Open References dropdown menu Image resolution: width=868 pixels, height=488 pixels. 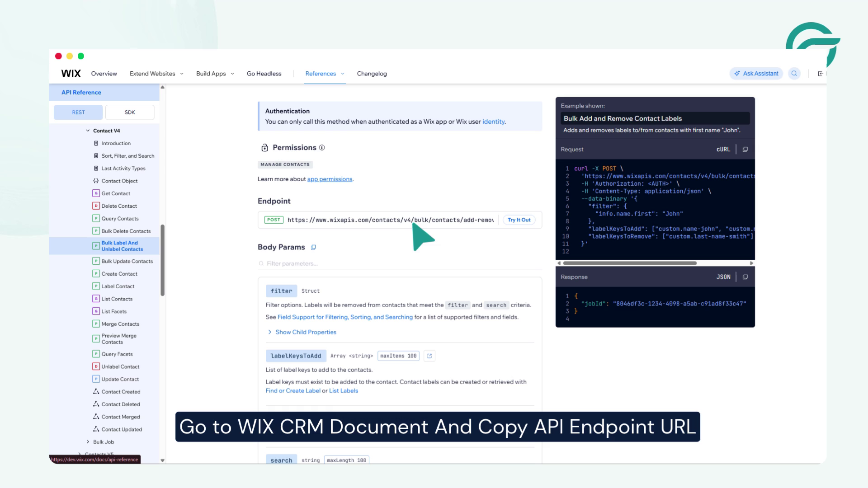(325, 74)
